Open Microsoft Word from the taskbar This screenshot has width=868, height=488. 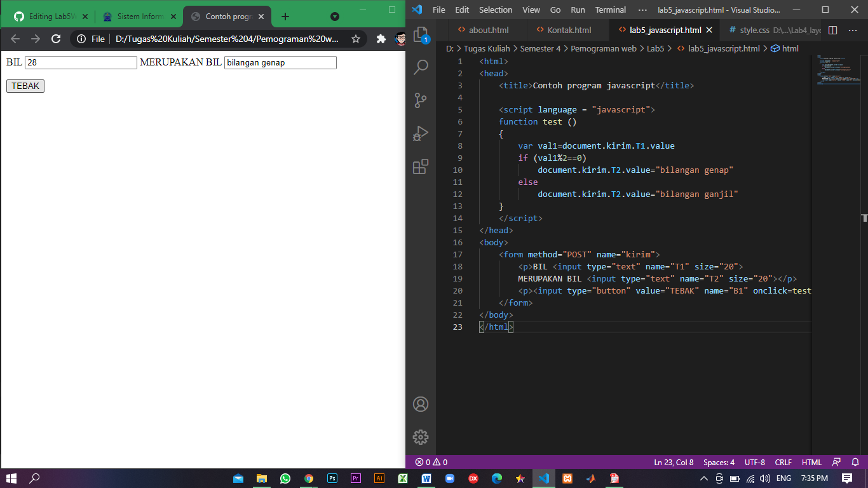point(426,478)
